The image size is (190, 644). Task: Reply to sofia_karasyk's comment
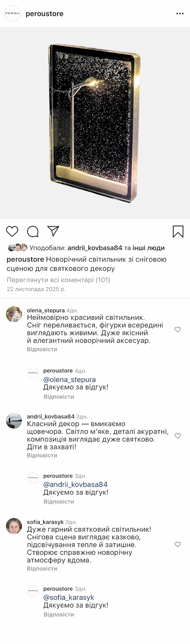coord(42,568)
